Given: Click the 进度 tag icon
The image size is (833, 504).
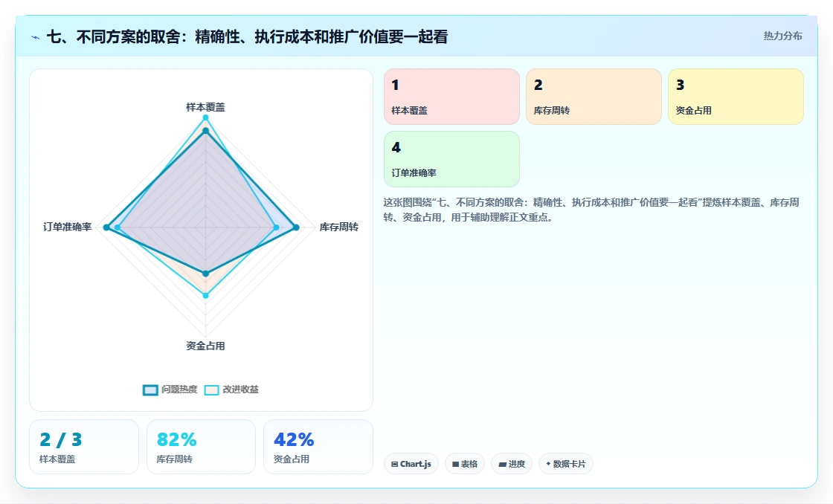Looking at the screenshot, I should (502, 464).
